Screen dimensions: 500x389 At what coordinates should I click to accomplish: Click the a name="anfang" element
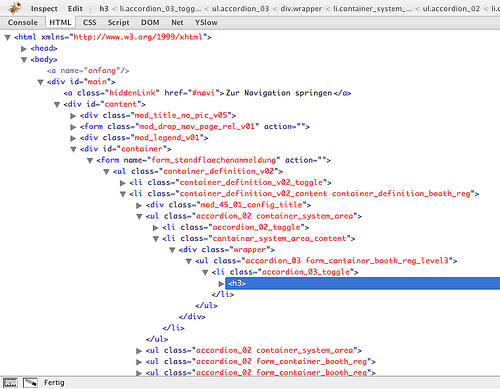[x=88, y=71]
